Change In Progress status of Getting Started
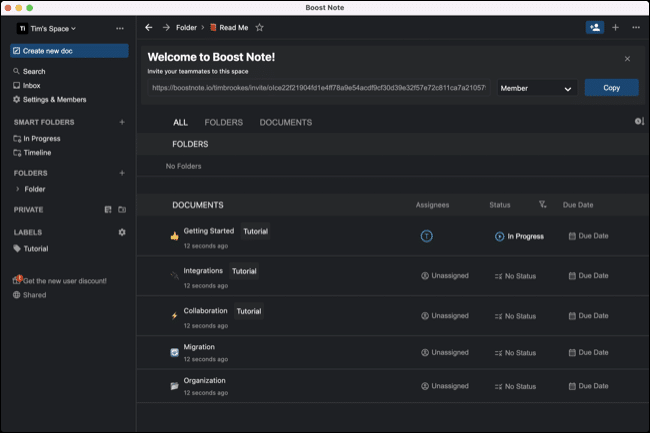This screenshot has height=433, width=650. coord(519,236)
